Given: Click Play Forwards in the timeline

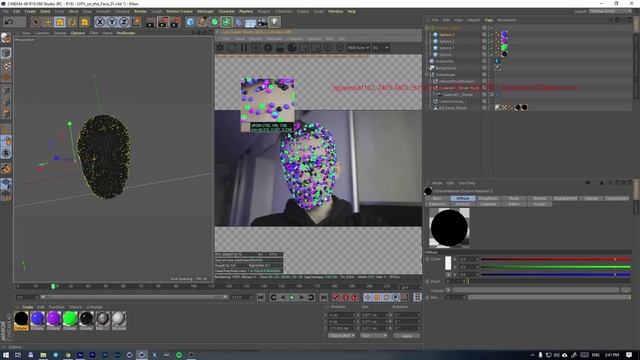Looking at the screenshot, I should click(x=292, y=298).
